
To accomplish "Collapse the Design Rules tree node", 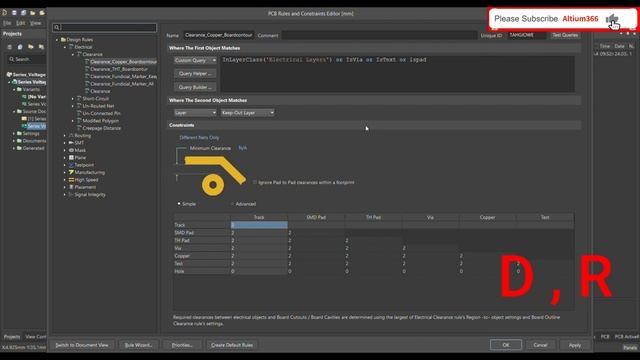I will pos(57,40).
